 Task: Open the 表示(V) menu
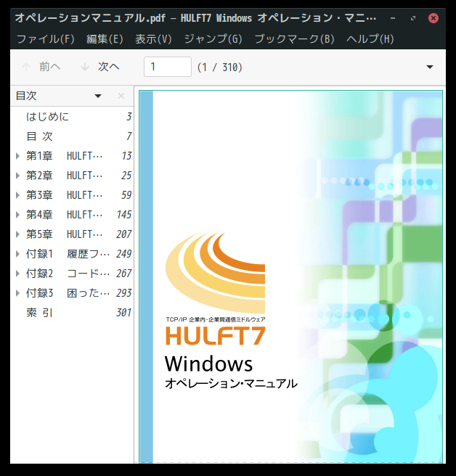click(153, 39)
